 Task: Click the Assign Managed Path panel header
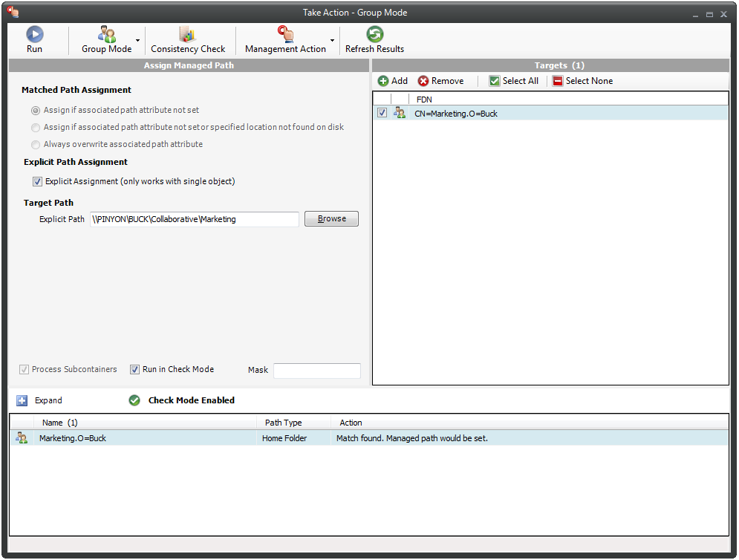coord(189,65)
